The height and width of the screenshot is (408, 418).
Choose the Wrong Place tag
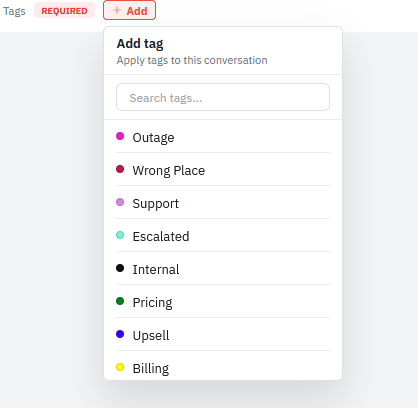(223, 170)
